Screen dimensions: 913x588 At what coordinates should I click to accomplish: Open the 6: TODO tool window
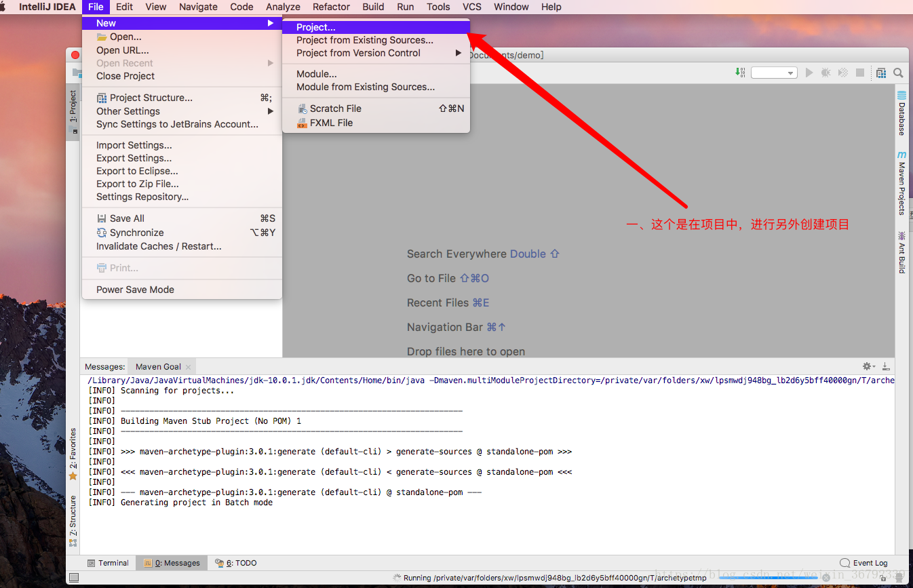click(x=235, y=563)
